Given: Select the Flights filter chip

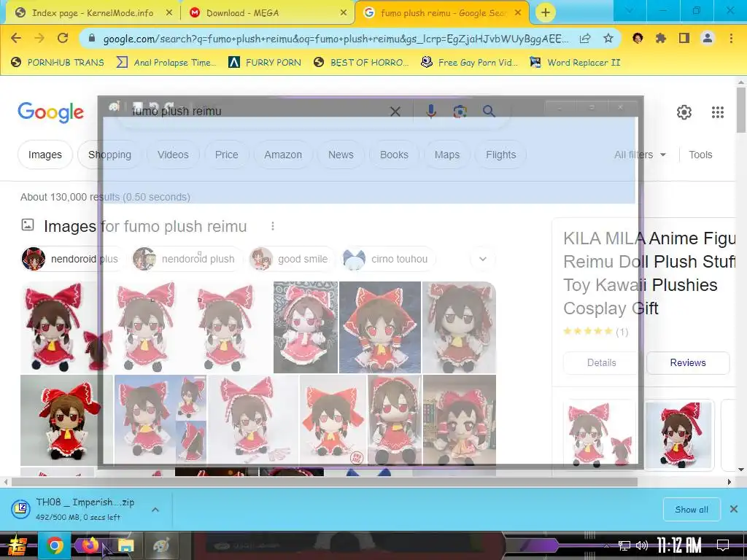Looking at the screenshot, I should [x=500, y=155].
